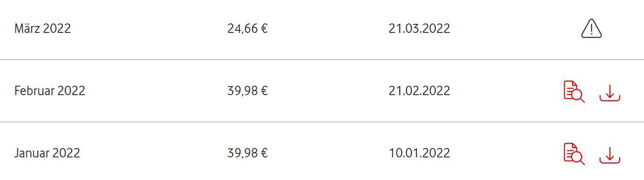View the Februar 2022 invoice details

coord(574,91)
